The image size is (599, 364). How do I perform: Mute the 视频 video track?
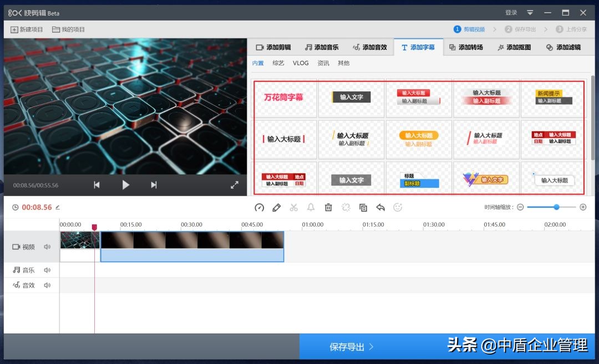point(48,247)
